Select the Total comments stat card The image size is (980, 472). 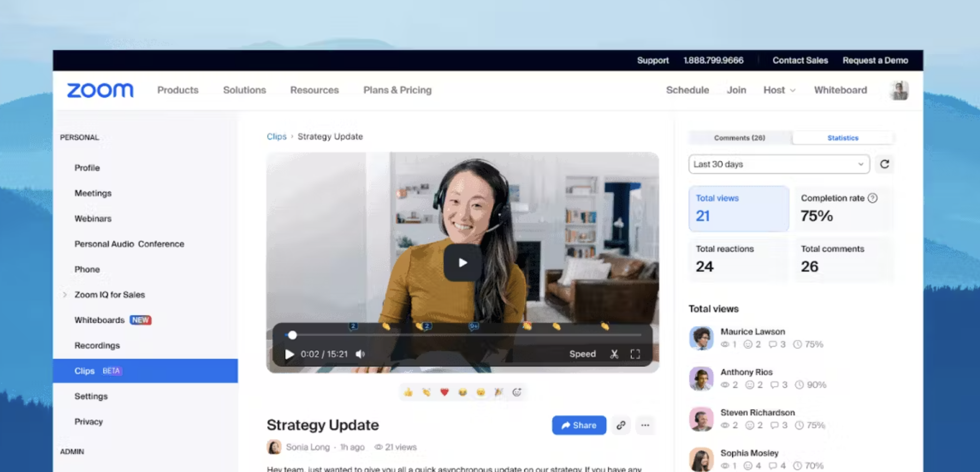844,259
